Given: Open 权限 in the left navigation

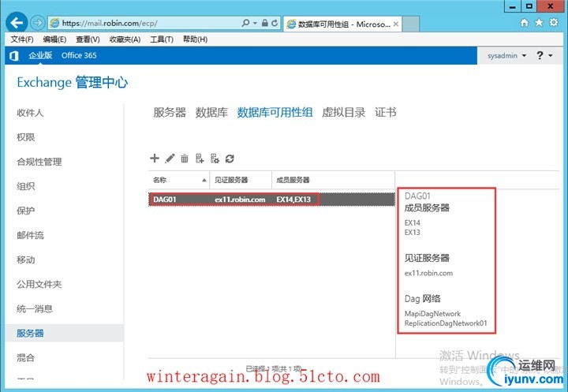Looking at the screenshot, I should pos(25,137).
